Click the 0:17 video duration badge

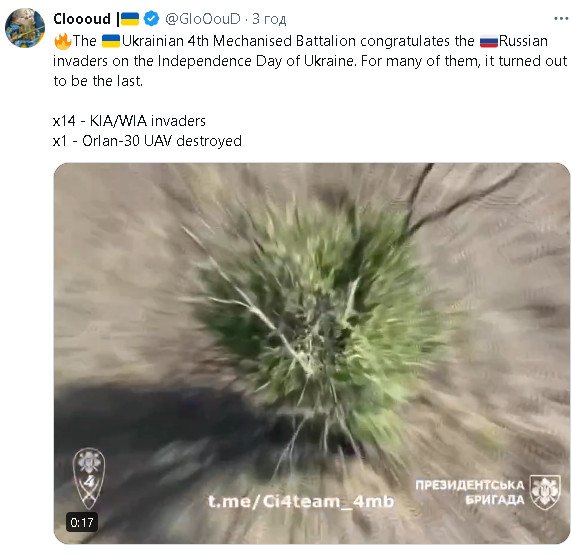(x=82, y=523)
